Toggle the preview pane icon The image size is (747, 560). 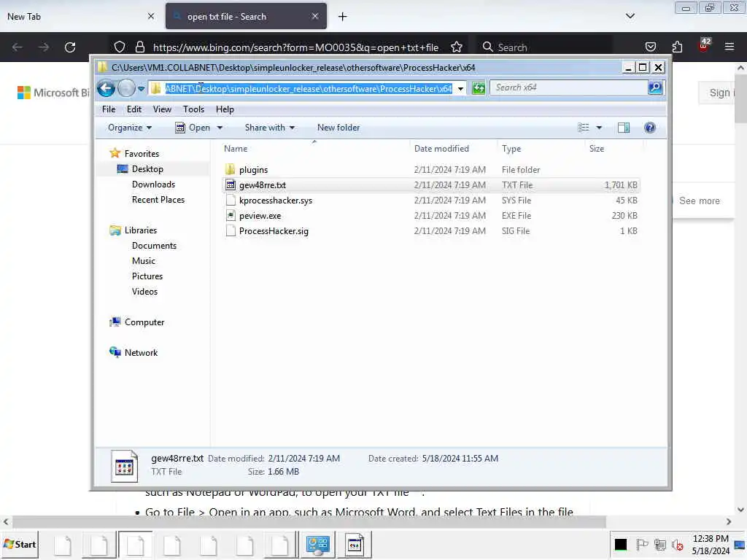(624, 128)
